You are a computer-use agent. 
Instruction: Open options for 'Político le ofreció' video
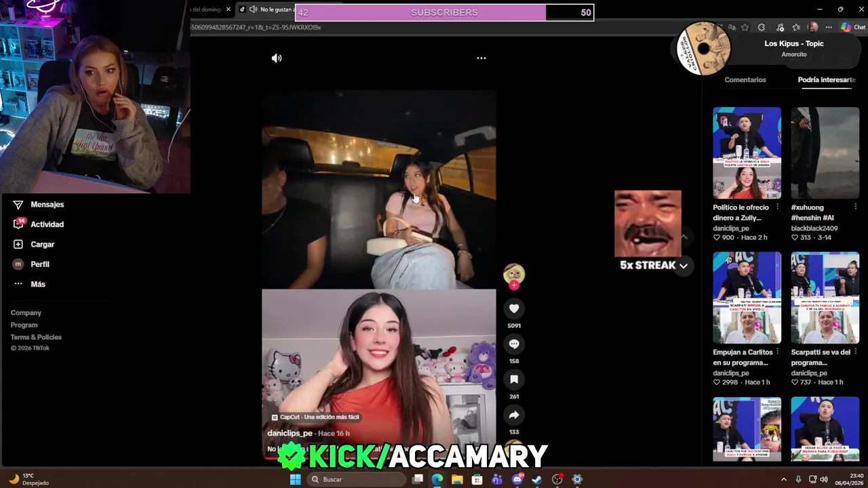[777, 207]
